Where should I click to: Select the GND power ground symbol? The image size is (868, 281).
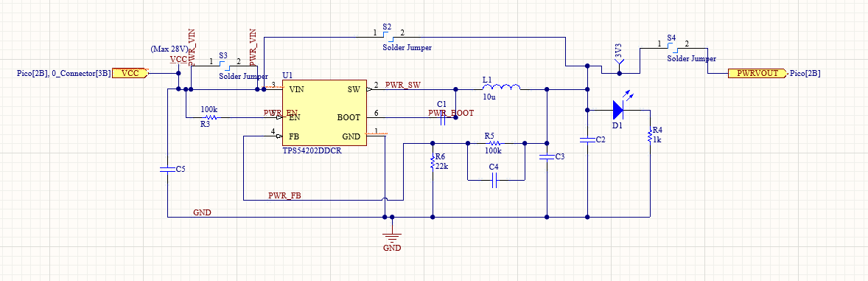point(392,237)
